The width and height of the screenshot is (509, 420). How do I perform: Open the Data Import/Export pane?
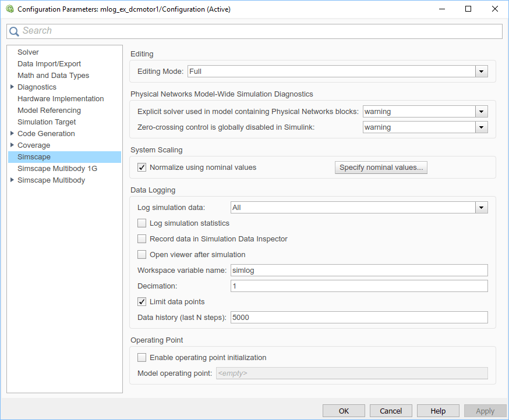pyautogui.click(x=49, y=64)
